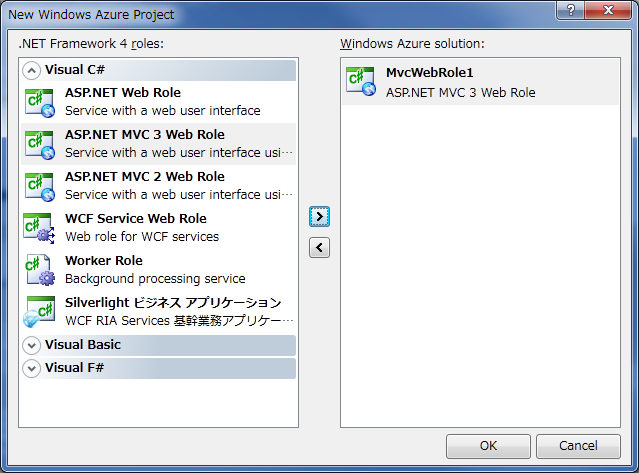Open dialog help with question mark
This screenshot has height=473, width=639.
click(570, 11)
